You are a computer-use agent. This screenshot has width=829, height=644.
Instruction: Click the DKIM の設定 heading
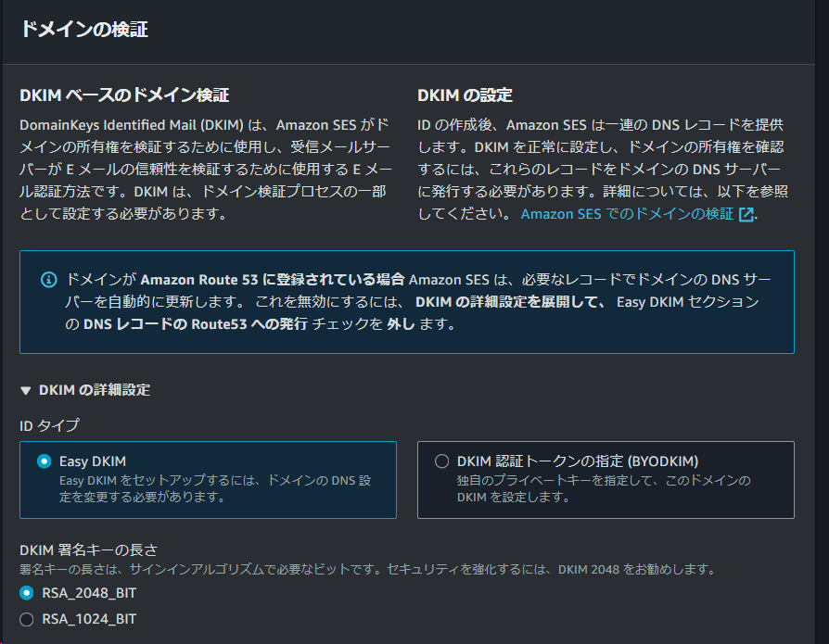coord(465,95)
